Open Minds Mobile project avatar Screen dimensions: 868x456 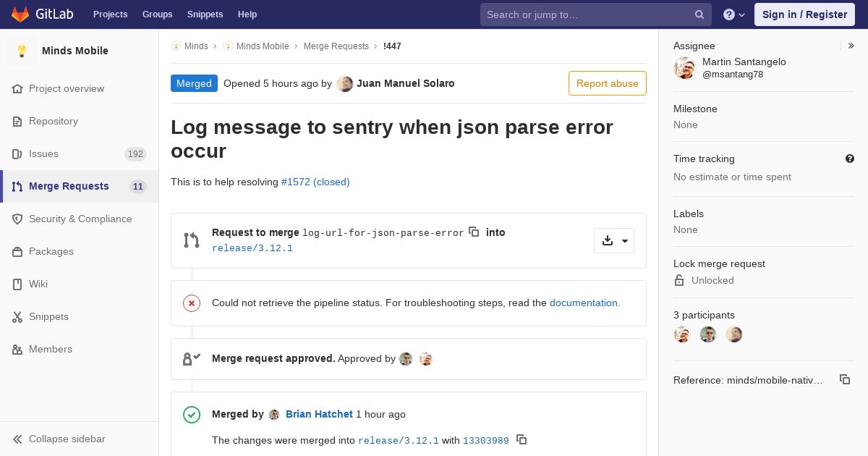click(22, 51)
